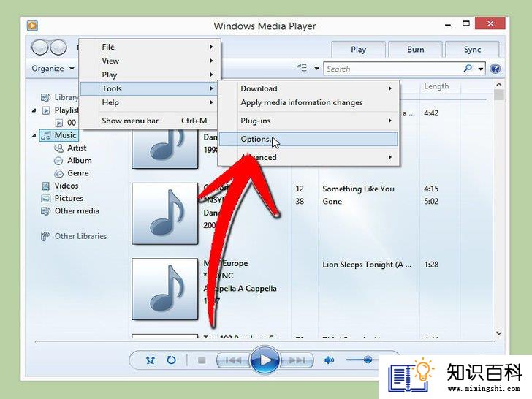Click Options in the Tools submenu
This screenshot has height=399, width=532.
coord(308,139)
